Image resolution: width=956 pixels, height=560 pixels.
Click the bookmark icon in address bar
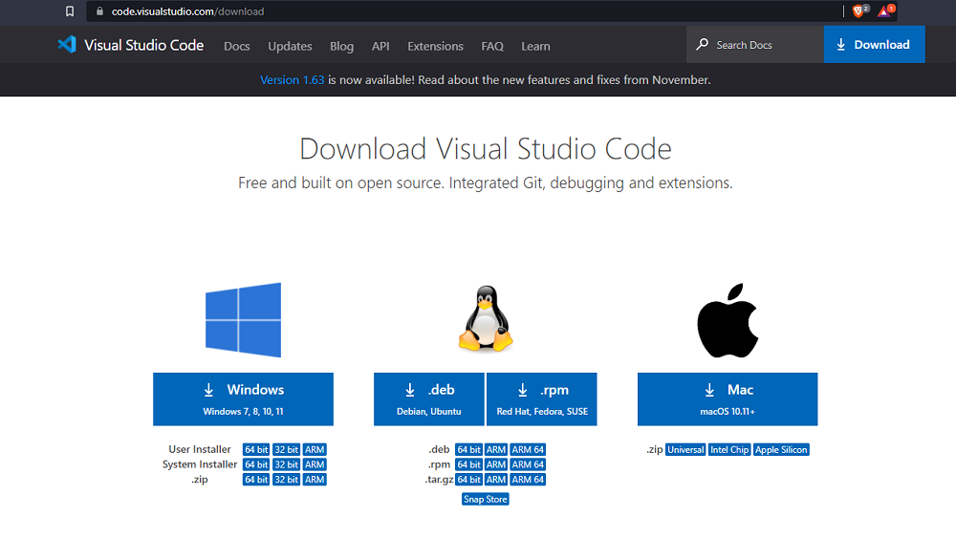coord(70,11)
